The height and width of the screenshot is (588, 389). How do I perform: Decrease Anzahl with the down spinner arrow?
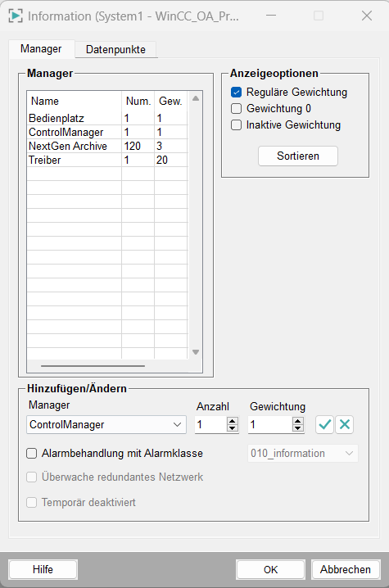pyautogui.click(x=233, y=428)
